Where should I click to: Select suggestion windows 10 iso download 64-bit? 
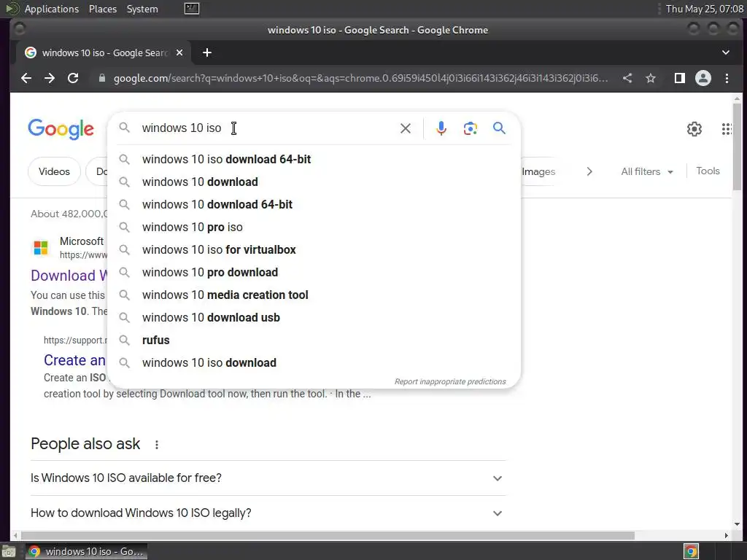[314, 159]
